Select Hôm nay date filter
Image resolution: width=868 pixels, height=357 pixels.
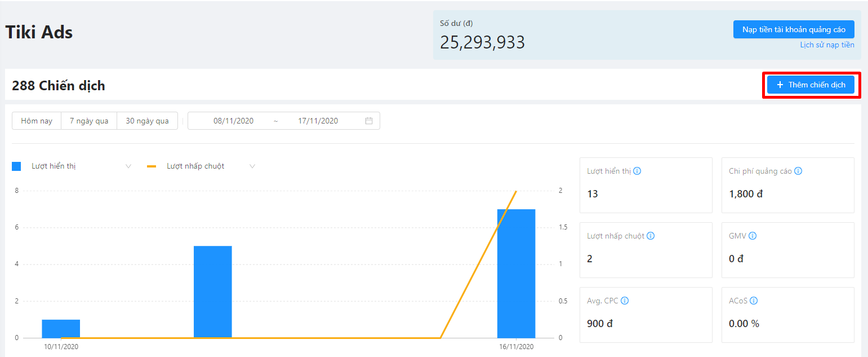point(37,121)
